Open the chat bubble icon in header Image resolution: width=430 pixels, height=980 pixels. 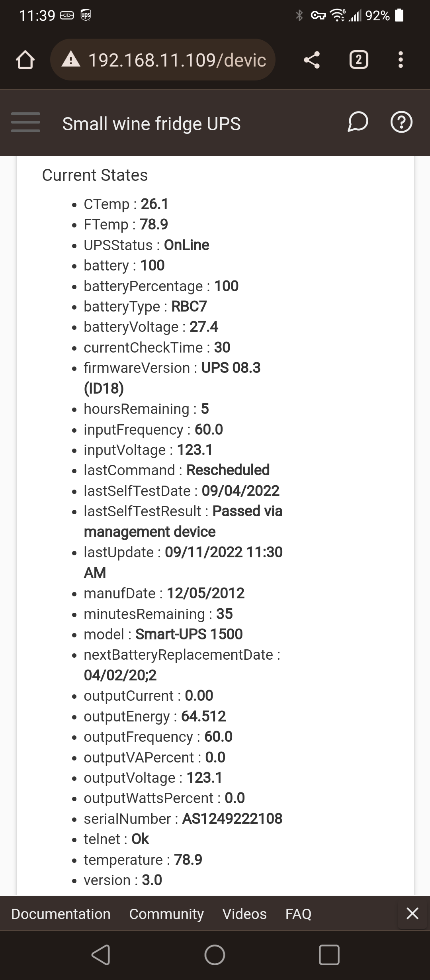tap(358, 122)
